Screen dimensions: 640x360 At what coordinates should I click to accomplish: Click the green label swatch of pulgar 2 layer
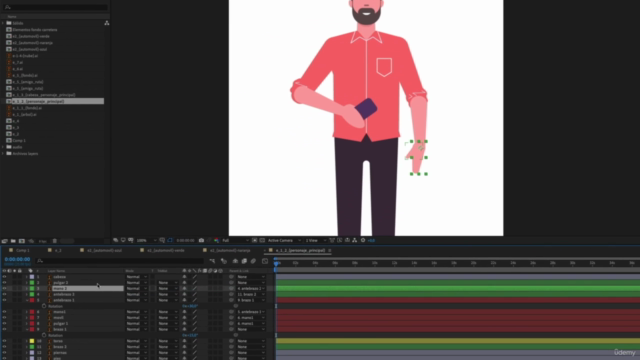click(32, 282)
